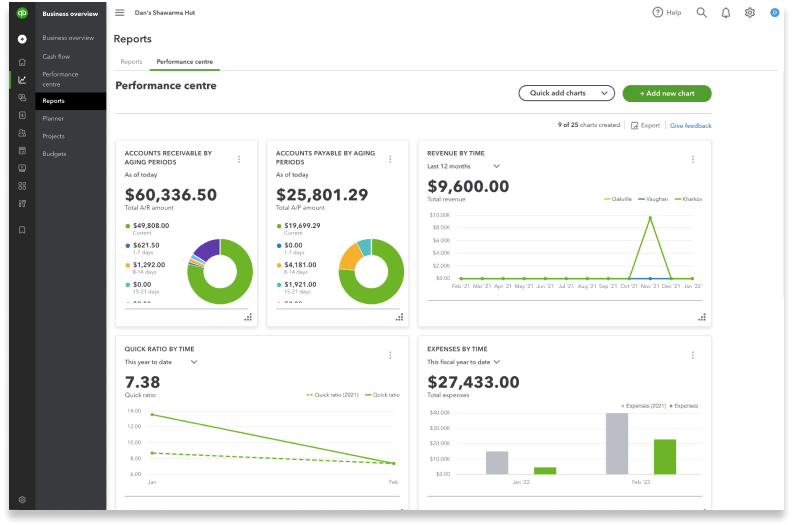Open the home icon in left rail
The image size is (792, 525).
tap(22, 62)
